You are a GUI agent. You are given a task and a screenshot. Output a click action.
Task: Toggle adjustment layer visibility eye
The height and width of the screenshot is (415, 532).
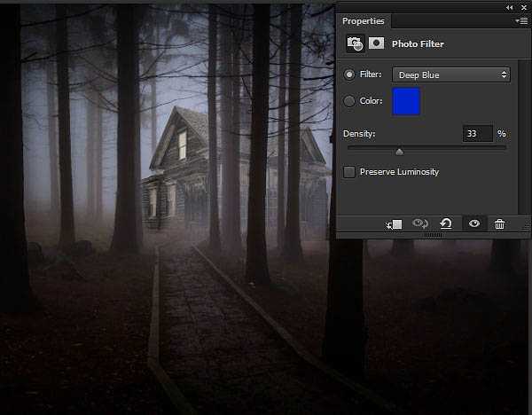click(474, 224)
